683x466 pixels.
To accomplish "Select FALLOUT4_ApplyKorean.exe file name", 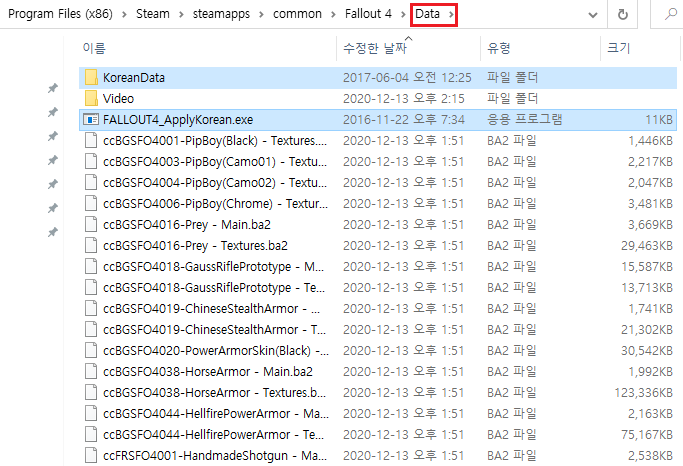I will click(178, 120).
